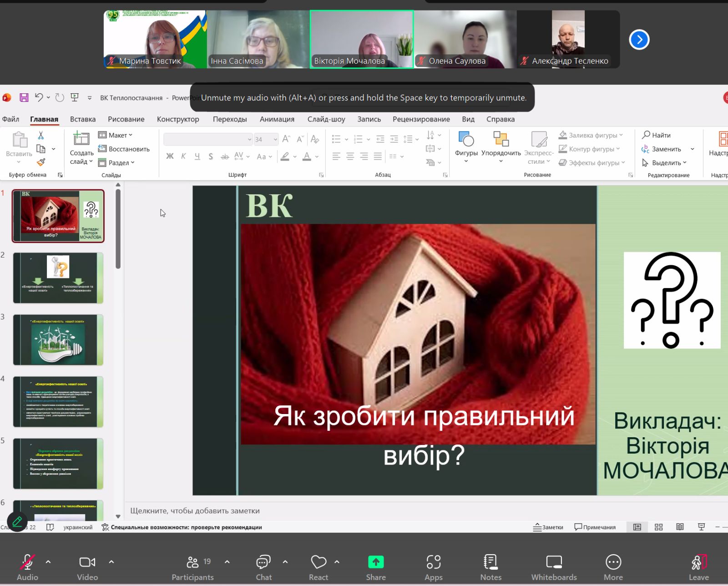Open font color picker
The image size is (728, 586).
tap(317, 157)
